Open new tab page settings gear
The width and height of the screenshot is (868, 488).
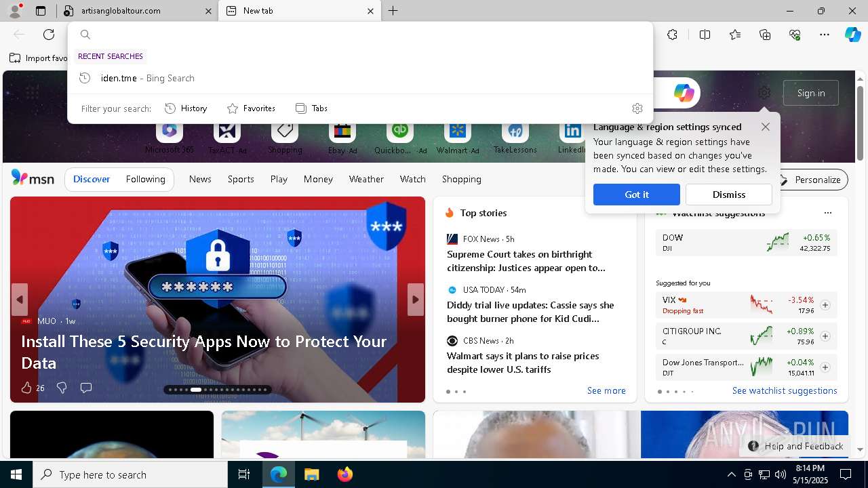click(x=764, y=93)
